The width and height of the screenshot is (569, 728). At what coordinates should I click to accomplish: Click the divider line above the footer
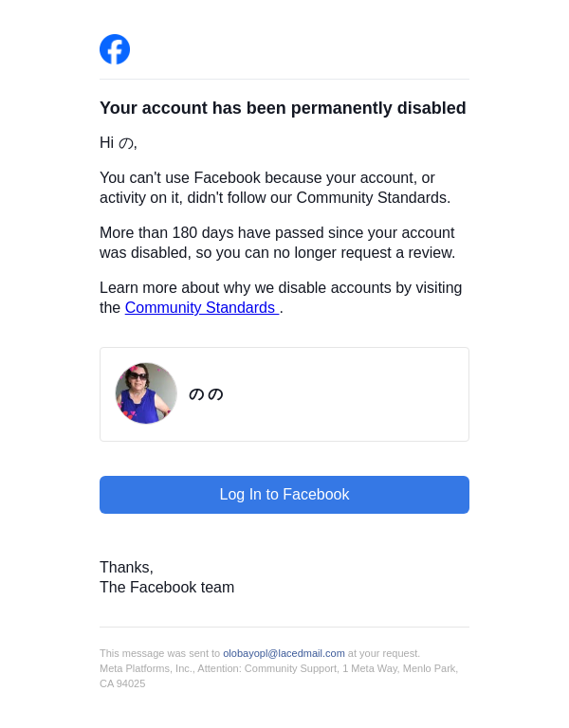pyautogui.click(x=284, y=627)
